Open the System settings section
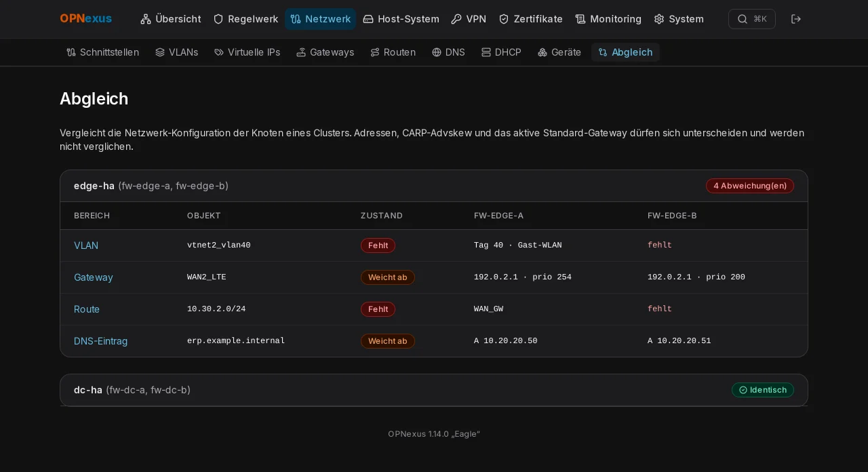This screenshot has height=472, width=868. pyautogui.click(x=679, y=19)
